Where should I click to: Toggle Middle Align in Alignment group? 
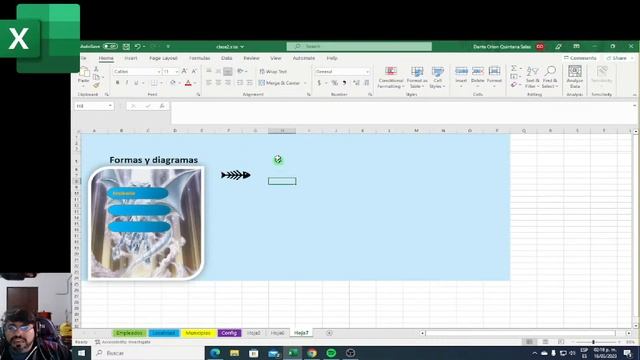pos(218,71)
